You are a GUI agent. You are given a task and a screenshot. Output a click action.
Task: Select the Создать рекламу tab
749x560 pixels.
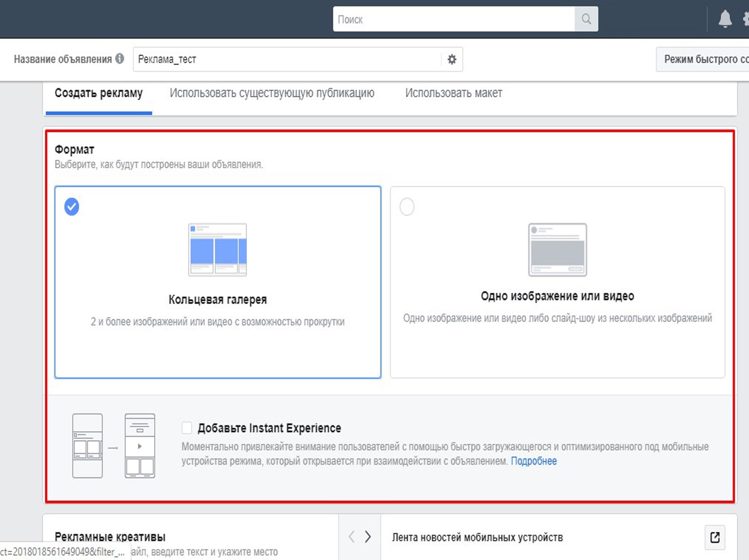[99, 93]
